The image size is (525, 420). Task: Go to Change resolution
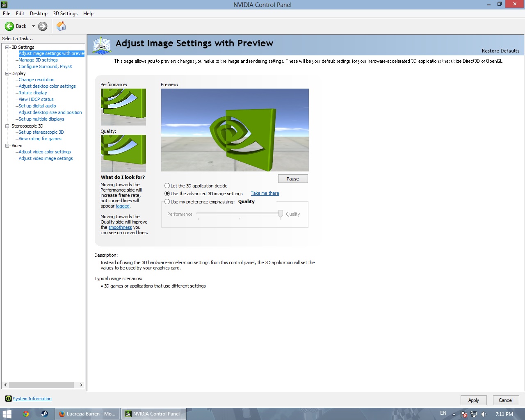pyautogui.click(x=37, y=80)
